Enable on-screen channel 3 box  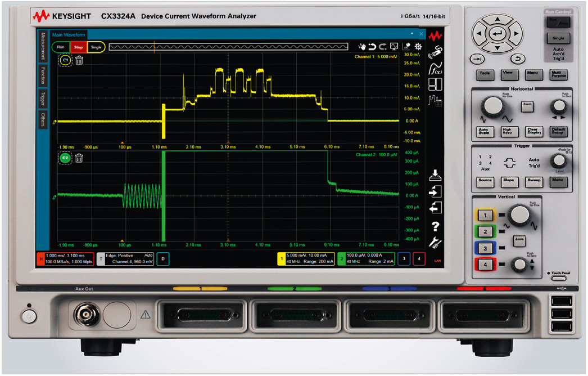click(x=404, y=259)
